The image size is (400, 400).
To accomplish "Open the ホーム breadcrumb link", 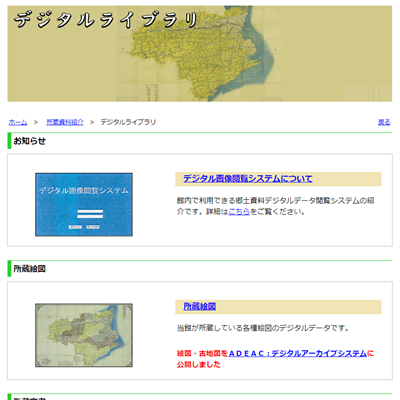I will [x=18, y=122].
